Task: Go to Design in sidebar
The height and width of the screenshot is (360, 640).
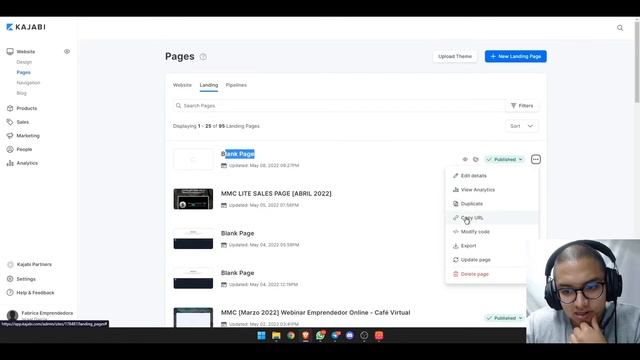Action: click(x=24, y=62)
